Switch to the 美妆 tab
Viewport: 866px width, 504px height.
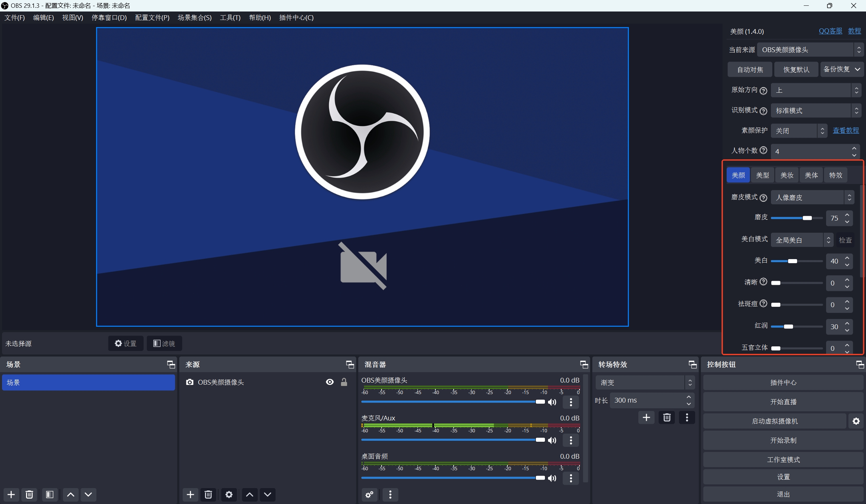(x=787, y=175)
